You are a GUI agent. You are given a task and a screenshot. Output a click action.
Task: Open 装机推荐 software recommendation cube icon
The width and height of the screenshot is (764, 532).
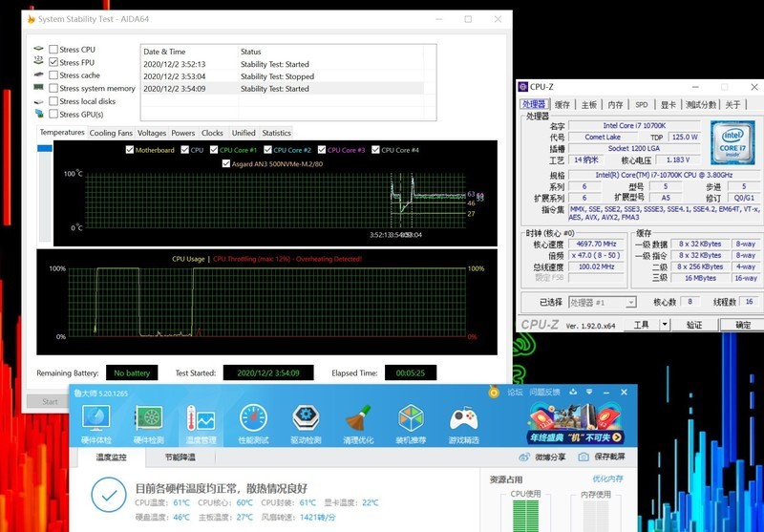coord(411,424)
